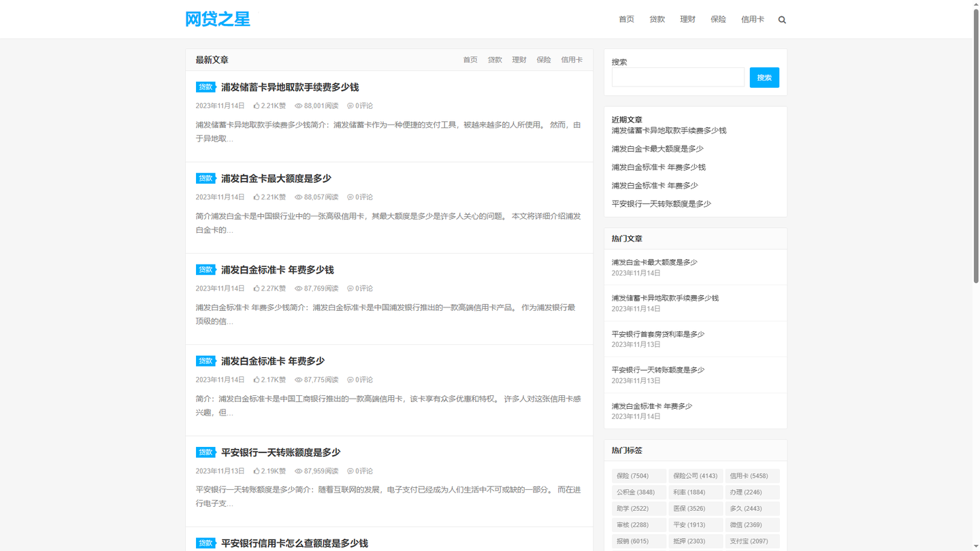Click the 88,057阅读 view count

pyautogui.click(x=316, y=197)
